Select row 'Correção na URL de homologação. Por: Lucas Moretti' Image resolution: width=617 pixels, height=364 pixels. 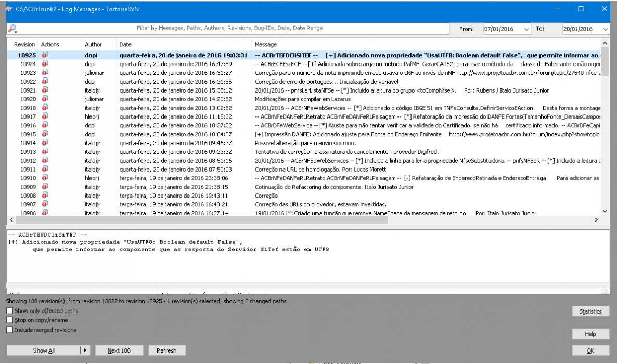(x=304, y=169)
